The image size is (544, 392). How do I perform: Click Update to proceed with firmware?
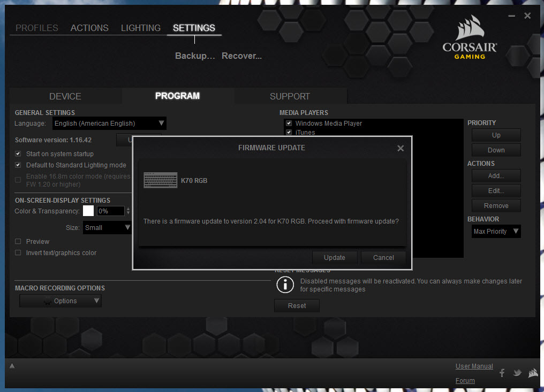335,258
